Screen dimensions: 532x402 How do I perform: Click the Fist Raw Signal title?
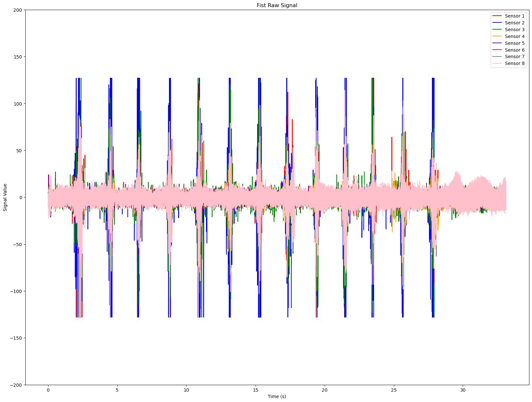point(278,6)
